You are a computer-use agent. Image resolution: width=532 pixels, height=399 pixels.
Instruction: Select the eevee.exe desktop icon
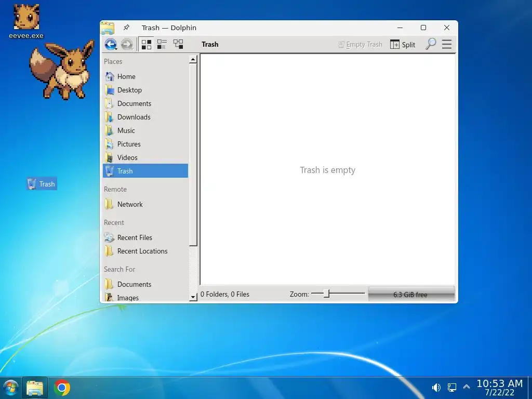pos(26,21)
